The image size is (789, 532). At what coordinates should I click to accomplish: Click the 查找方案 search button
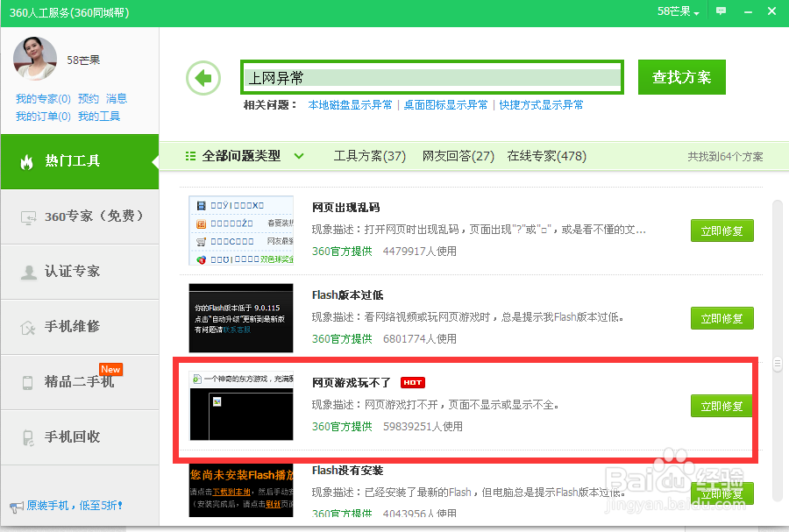pyautogui.click(x=681, y=77)
